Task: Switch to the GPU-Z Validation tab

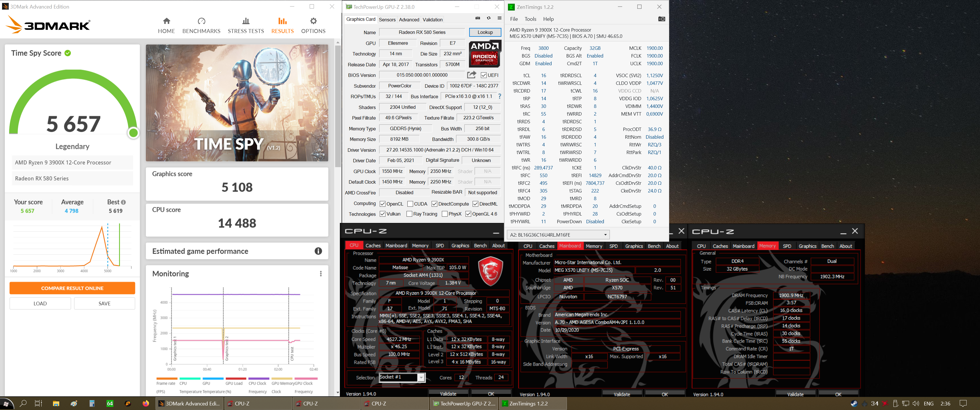Action: point(432,20)
